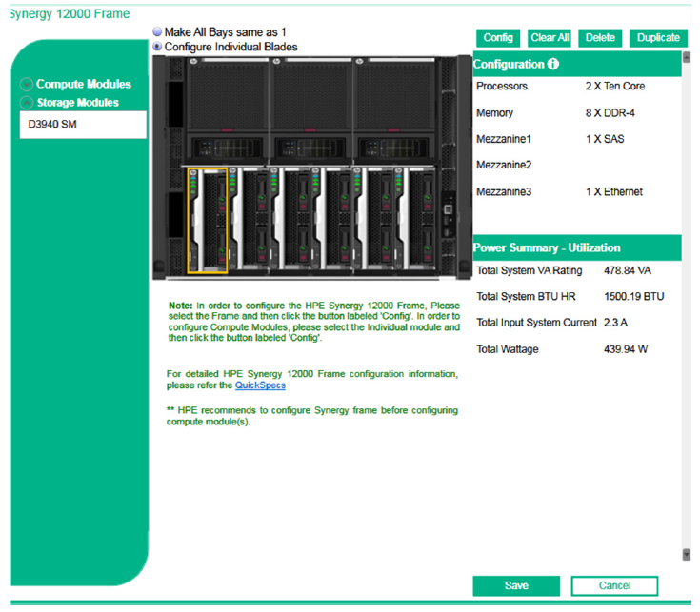700x612 pixels.
Task: Collapse the Storage Modules chevron icon
Action: (27, 103)
